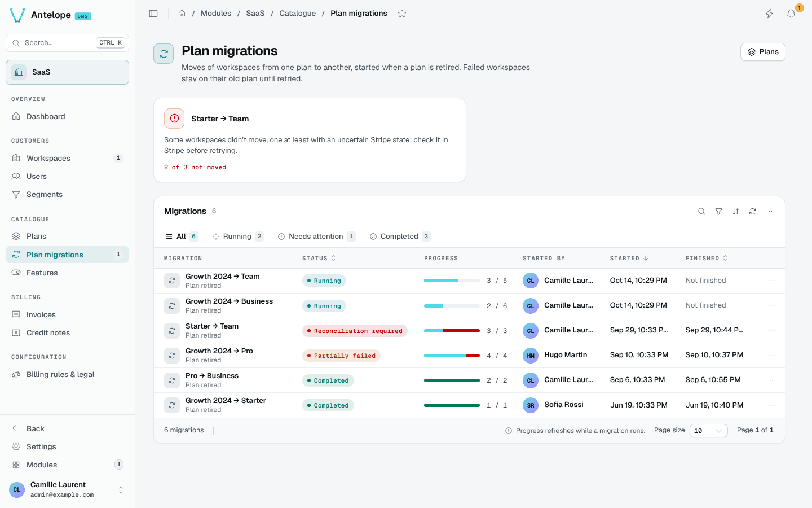Click the Growth 2024 → Pro migration icon

(172, 356)
